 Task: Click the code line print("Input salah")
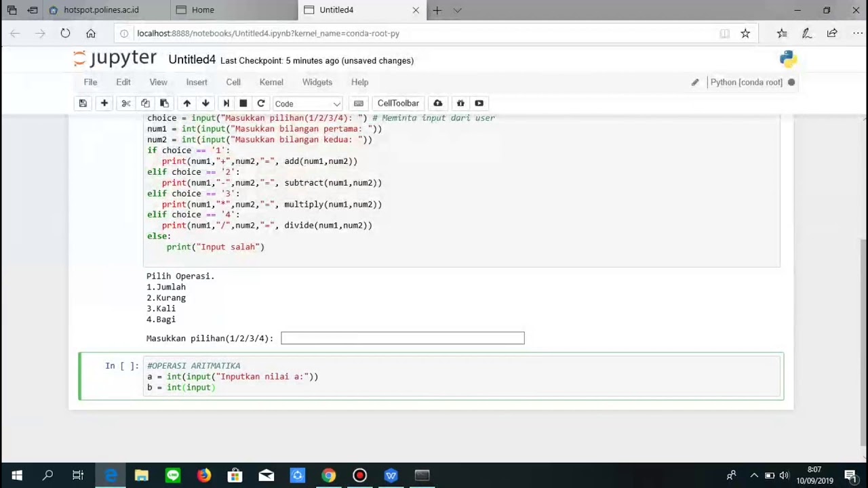pos(216,247)
